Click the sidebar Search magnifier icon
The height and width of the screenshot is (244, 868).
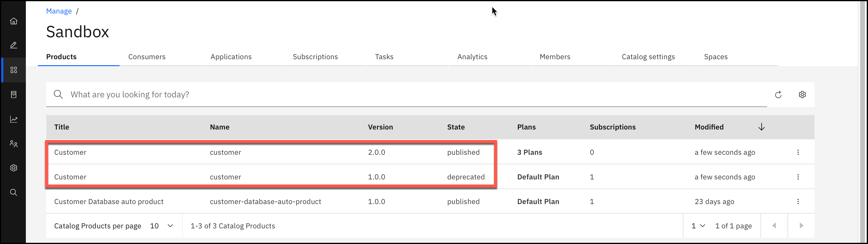[x=14, y=192]
